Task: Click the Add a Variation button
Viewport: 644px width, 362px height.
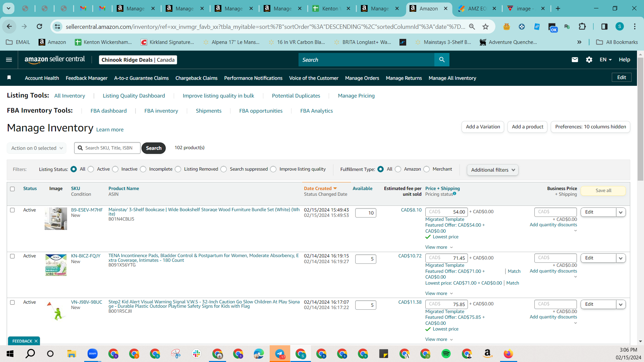Action: click(483, 127)
